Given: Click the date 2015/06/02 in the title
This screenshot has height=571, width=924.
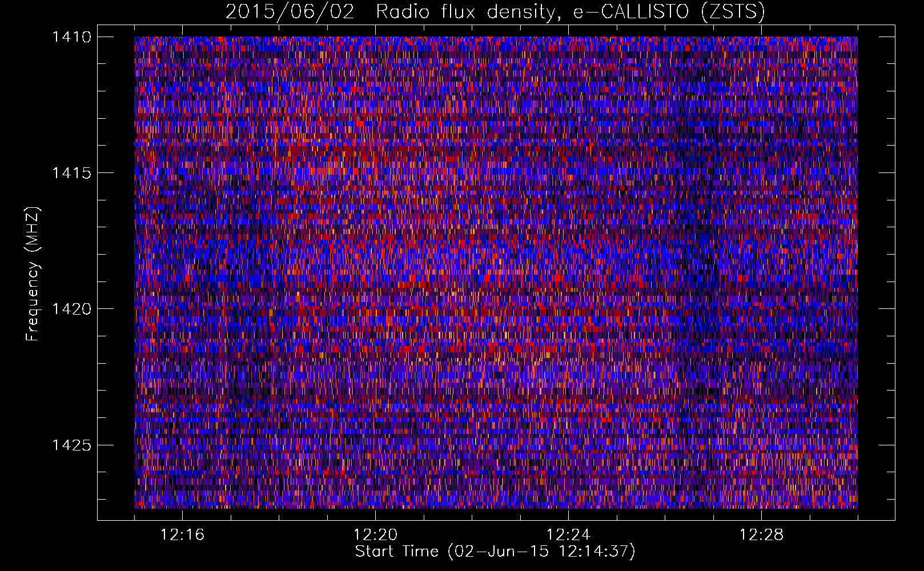Looking at the screenshot, I should click(x=290, y=11).
